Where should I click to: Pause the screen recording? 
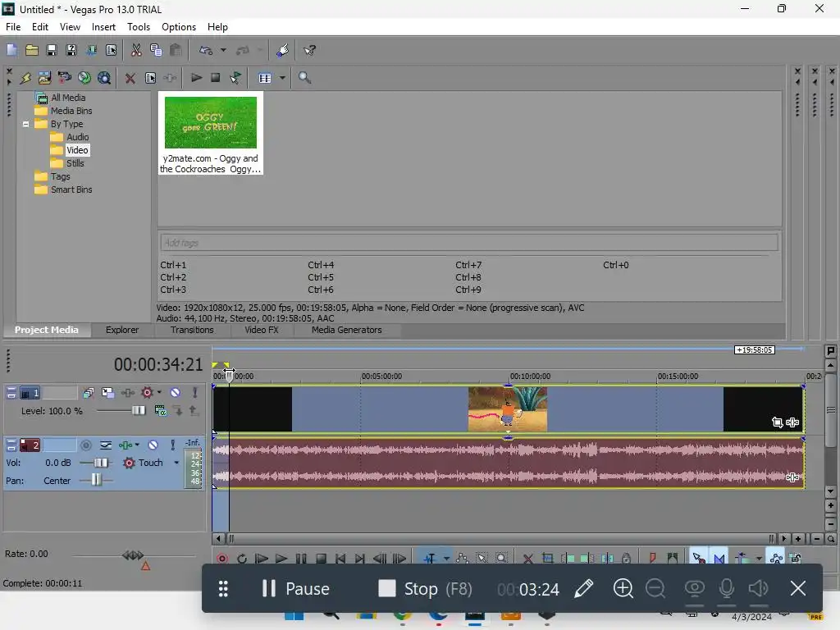[295, 589]
